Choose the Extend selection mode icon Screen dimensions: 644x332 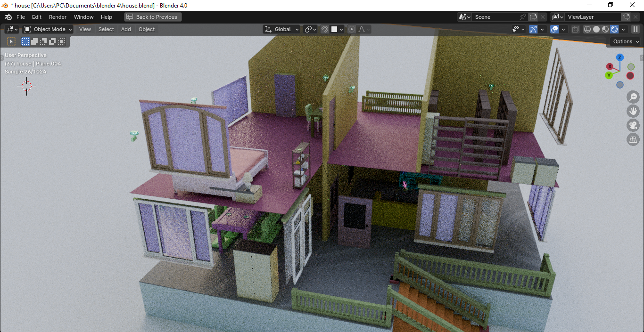tap(34, 41)
